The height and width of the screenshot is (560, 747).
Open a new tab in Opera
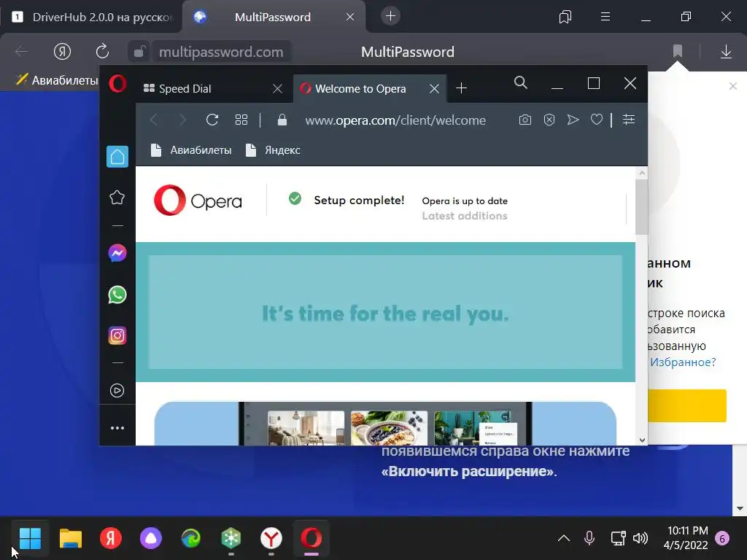pos(461,88)
